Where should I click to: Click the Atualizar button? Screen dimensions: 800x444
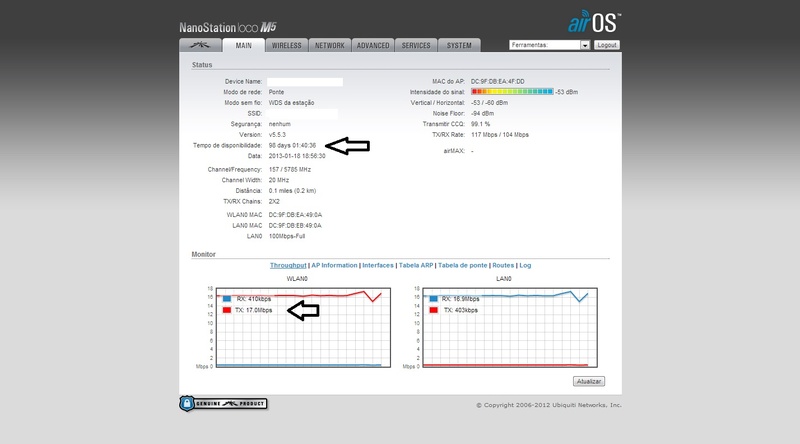click(589, 381)
